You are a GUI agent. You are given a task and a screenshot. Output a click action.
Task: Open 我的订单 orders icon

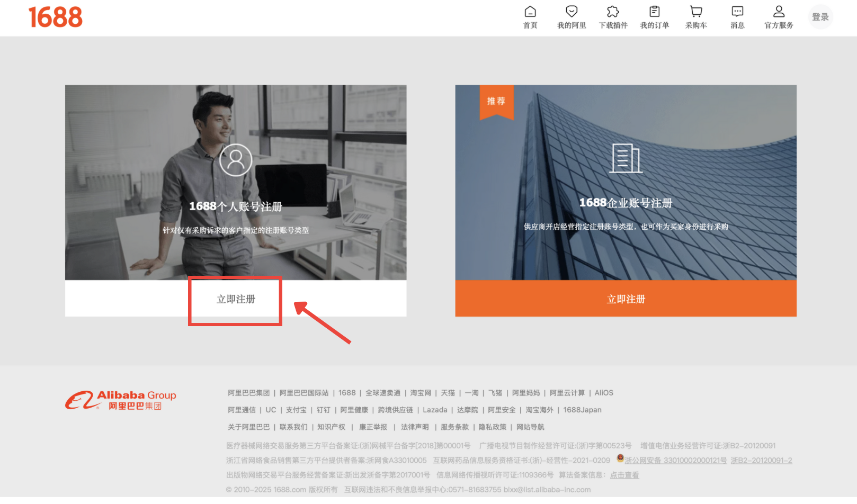coord(655,12)
